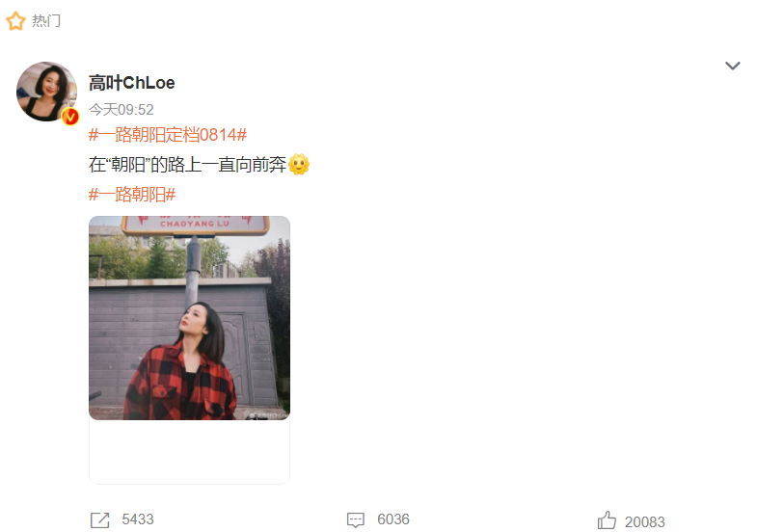Click the sunflower emoji in the post
The height and width of the screenshot is (532, 757).
coord(299,165)
